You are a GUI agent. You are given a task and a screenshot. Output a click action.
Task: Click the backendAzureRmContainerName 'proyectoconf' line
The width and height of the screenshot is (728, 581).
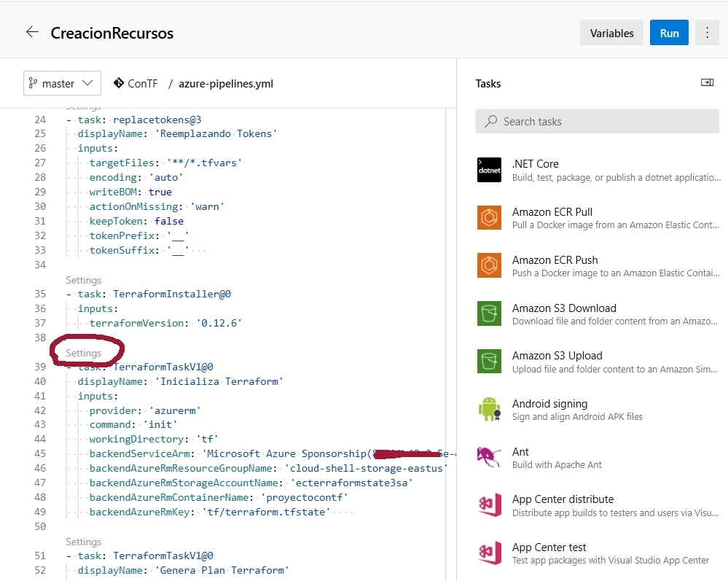219,497
